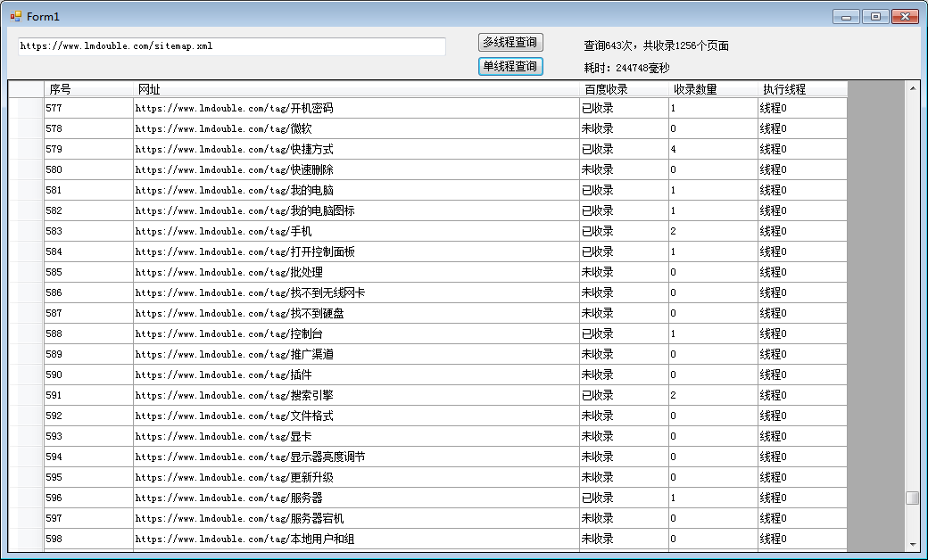Click the URL cell ending in 推广渠道
The image size is (928, 560).
tap(356, 354)
